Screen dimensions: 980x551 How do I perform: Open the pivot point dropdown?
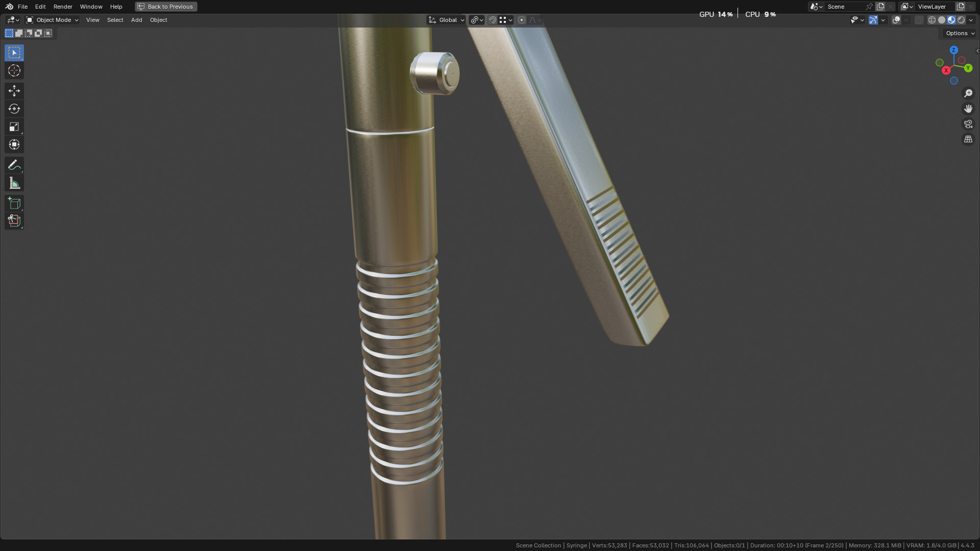(477, 20)
